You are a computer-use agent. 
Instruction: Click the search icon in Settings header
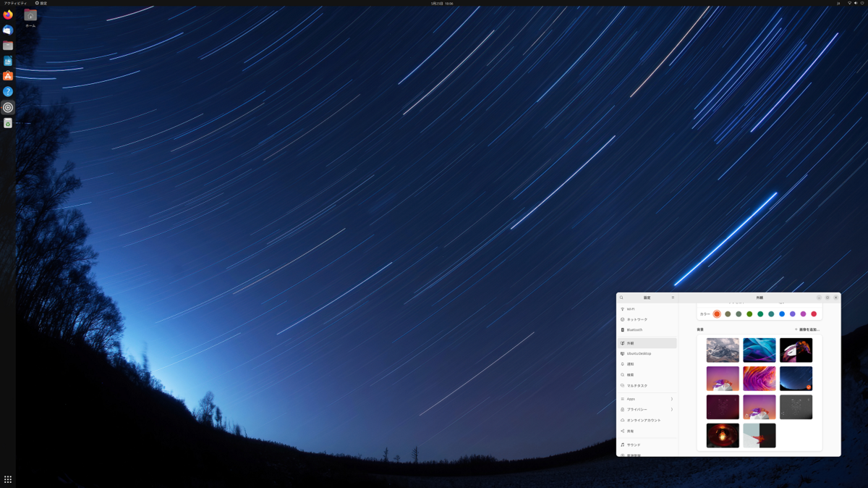pos(621,298)
